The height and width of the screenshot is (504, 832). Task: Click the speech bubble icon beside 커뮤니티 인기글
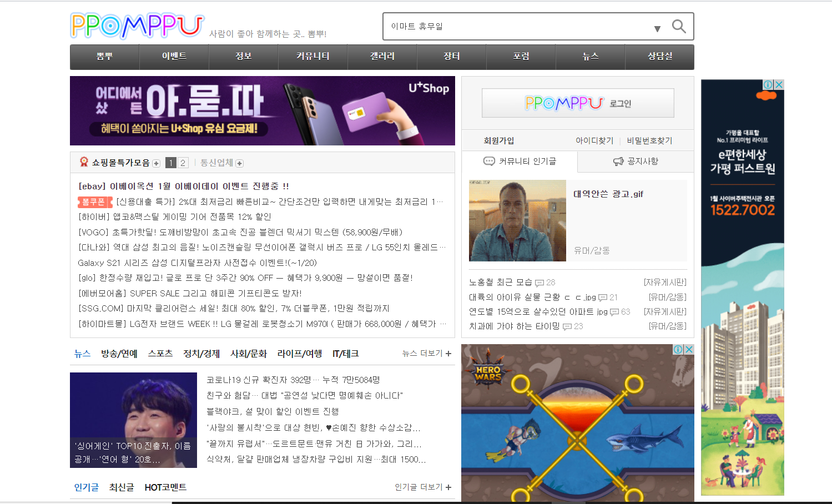(489, 162)
